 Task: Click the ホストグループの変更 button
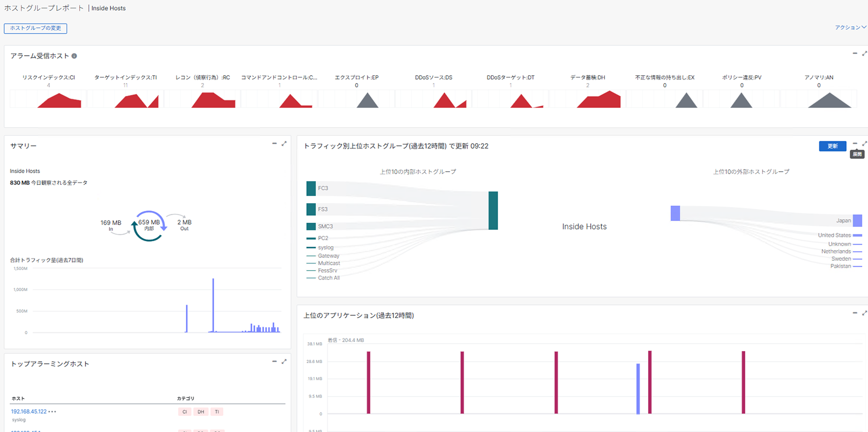35,28
